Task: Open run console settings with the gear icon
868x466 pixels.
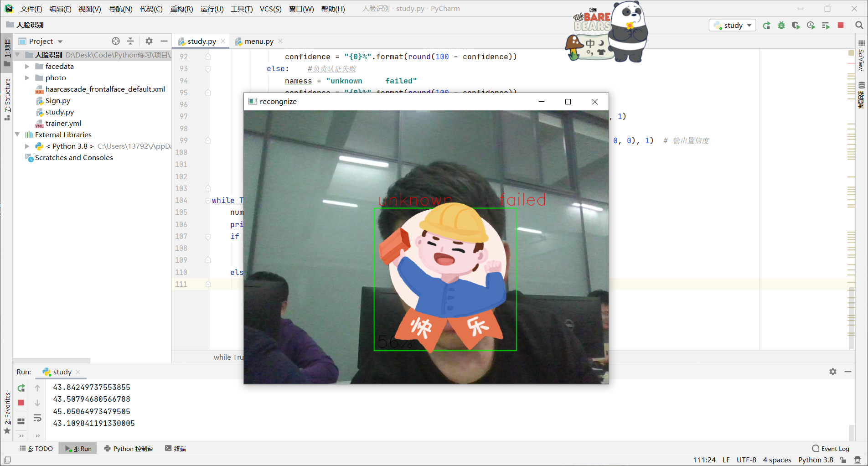Action: click(833, 372)
